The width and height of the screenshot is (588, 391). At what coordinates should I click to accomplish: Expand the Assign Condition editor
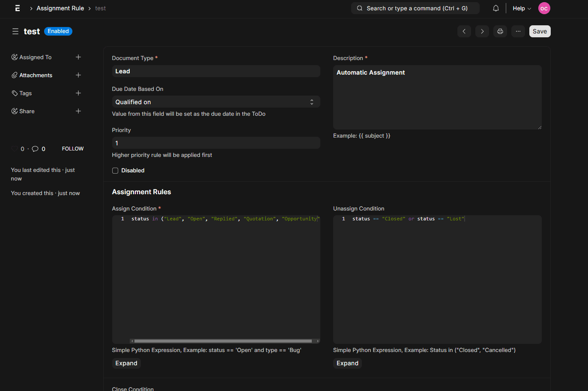[126, 363]
